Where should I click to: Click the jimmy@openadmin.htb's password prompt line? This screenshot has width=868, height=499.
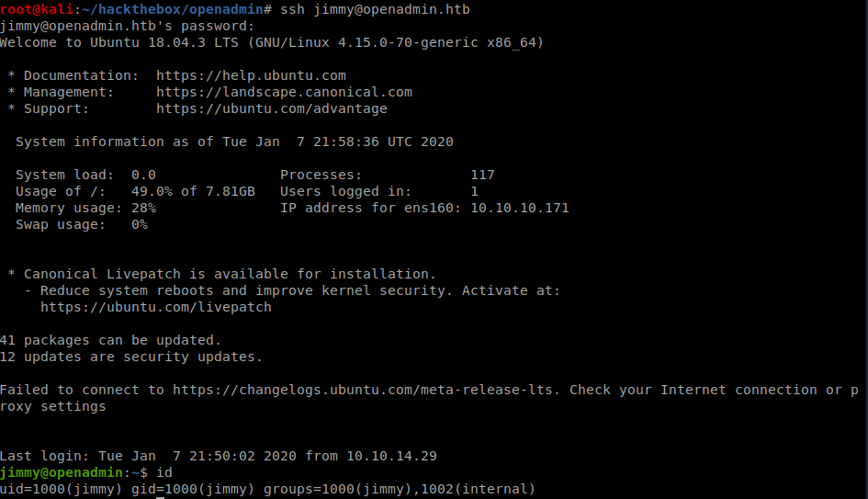coord(128,26)
